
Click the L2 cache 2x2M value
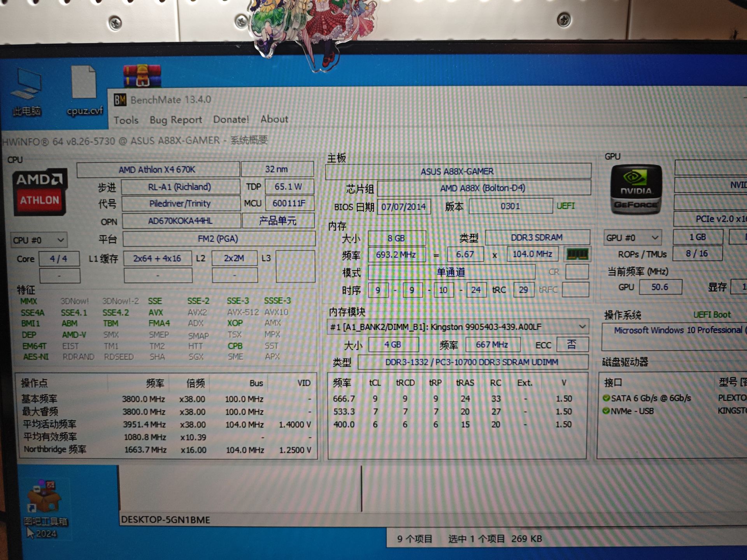click(234, 258)
